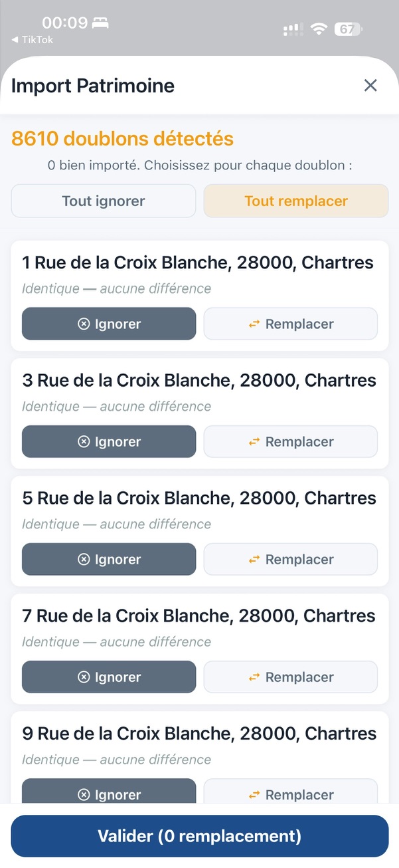The height and width of the screenshot is (868, 399).
Task: Click the swap icon on the last visible Remplacer button
Action: point(254,794)
